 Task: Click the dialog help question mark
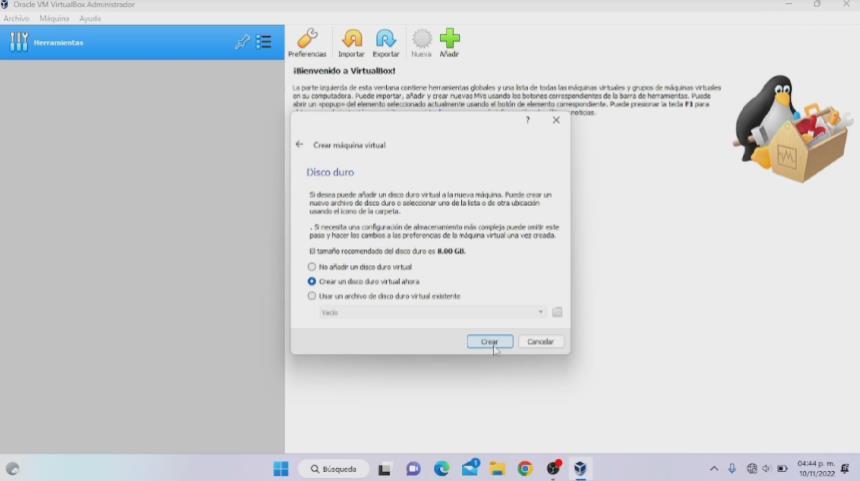click(528, 120)
